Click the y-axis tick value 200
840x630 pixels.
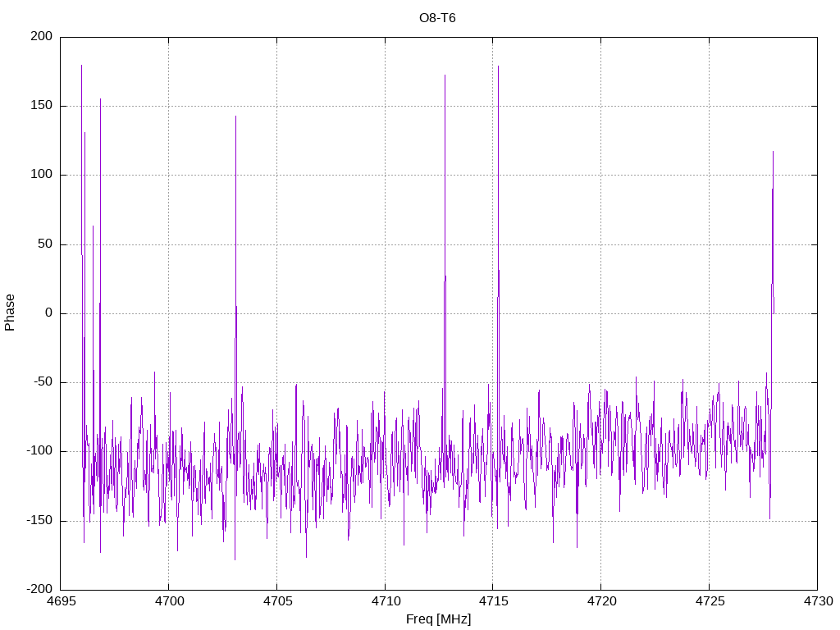pyautogui.click(x=42, y=36)
